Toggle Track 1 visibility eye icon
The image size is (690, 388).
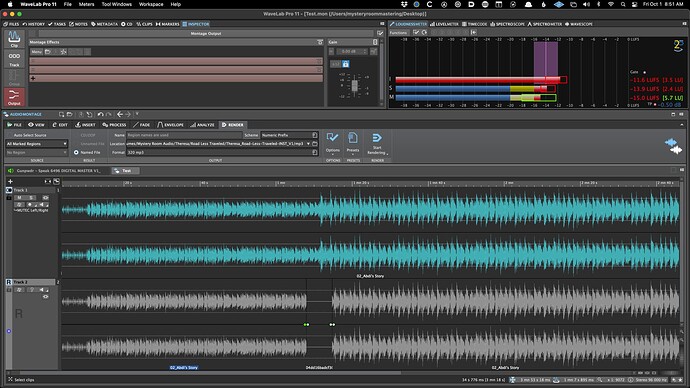(x=45, y=198)
